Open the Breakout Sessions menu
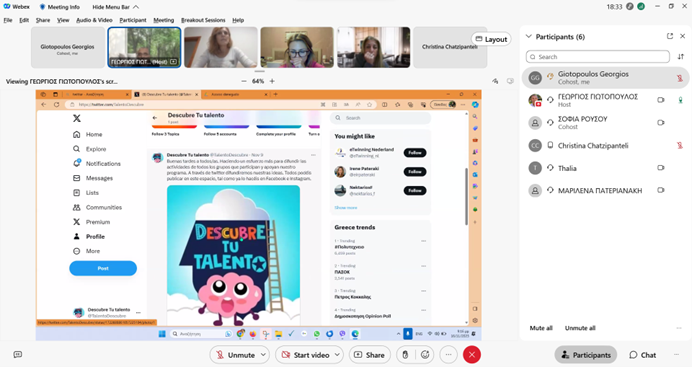 click(x=203, y=20)
